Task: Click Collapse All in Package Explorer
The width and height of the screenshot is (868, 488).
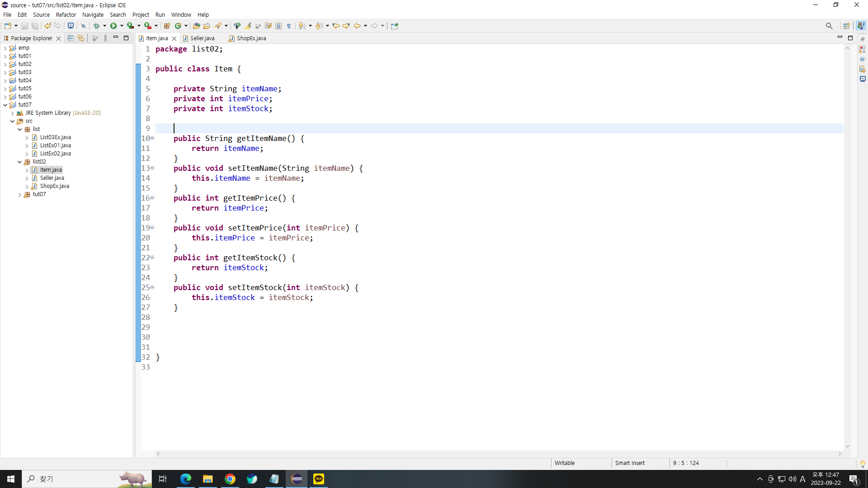Action: pos(71,38)
